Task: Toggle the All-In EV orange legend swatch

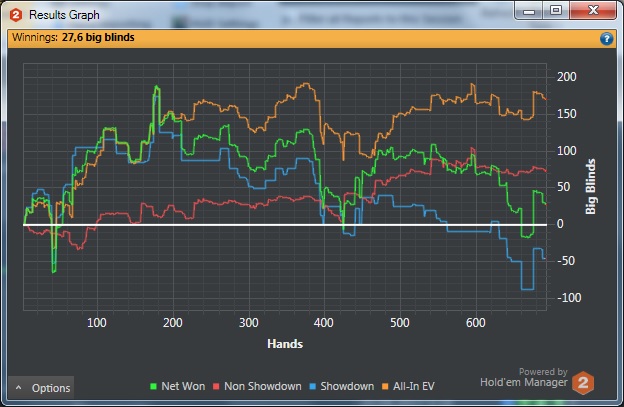Action: [385, 386]
